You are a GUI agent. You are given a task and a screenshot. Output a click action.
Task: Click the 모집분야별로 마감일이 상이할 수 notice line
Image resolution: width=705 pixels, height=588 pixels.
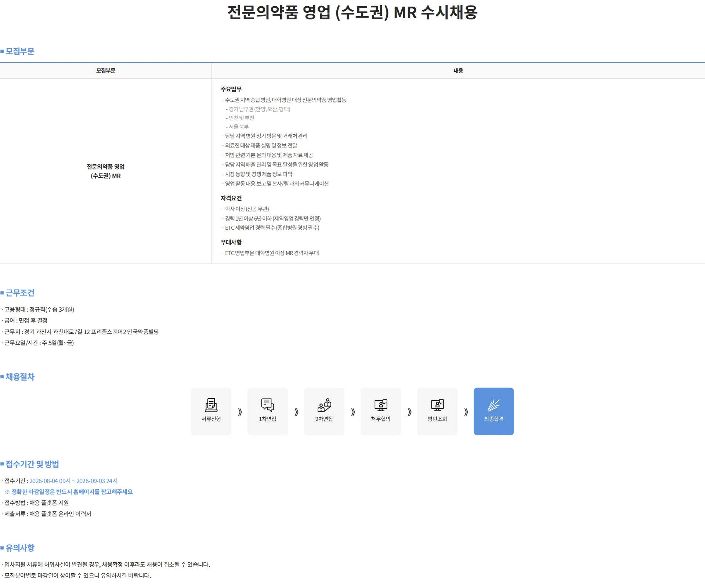[x=76, y=576]
